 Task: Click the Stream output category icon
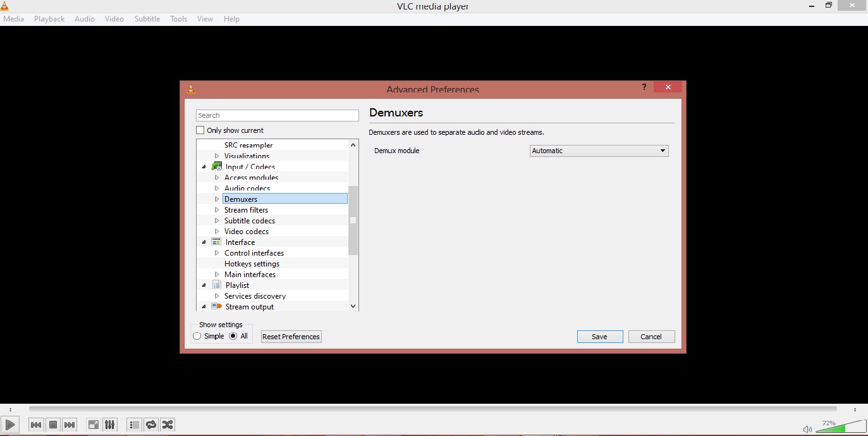(217, 306)
